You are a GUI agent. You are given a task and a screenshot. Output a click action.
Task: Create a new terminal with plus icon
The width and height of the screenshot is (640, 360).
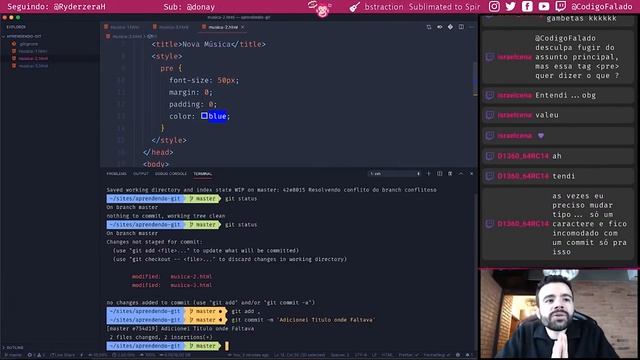pos(429,173)
